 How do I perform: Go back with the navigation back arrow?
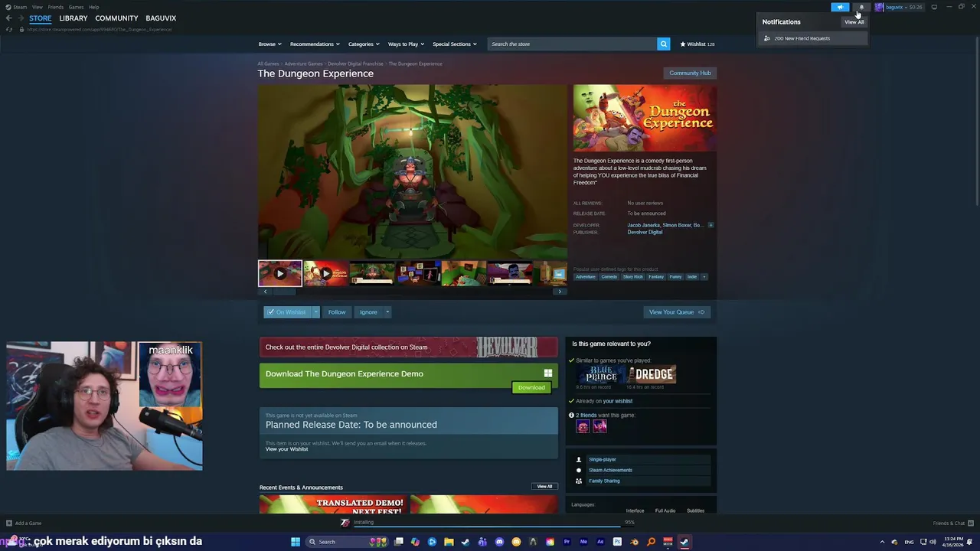(x=9, y=18)
